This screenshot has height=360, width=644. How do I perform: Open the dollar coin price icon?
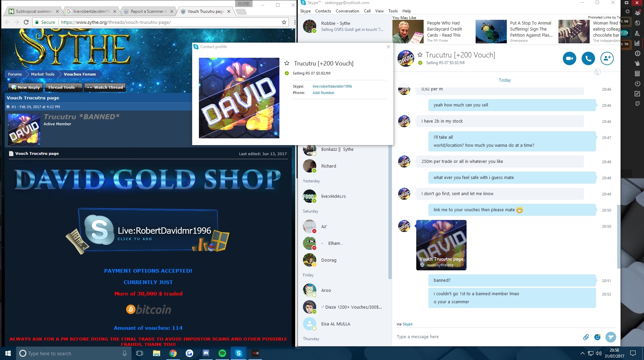pyautogui.click(x=637, y=53)
